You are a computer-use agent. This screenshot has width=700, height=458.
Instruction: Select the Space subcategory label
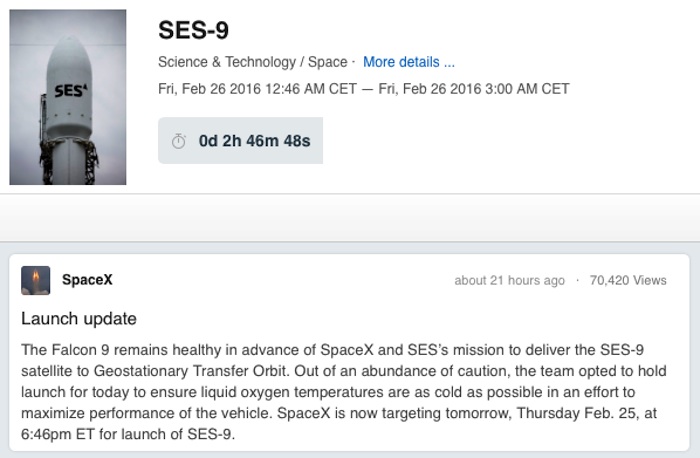tap(327, 62)
